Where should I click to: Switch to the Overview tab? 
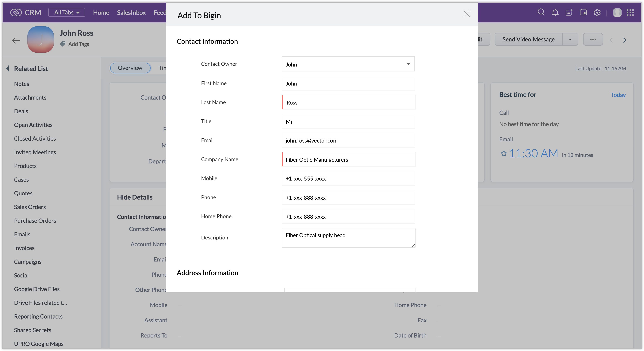coord(130,68)
